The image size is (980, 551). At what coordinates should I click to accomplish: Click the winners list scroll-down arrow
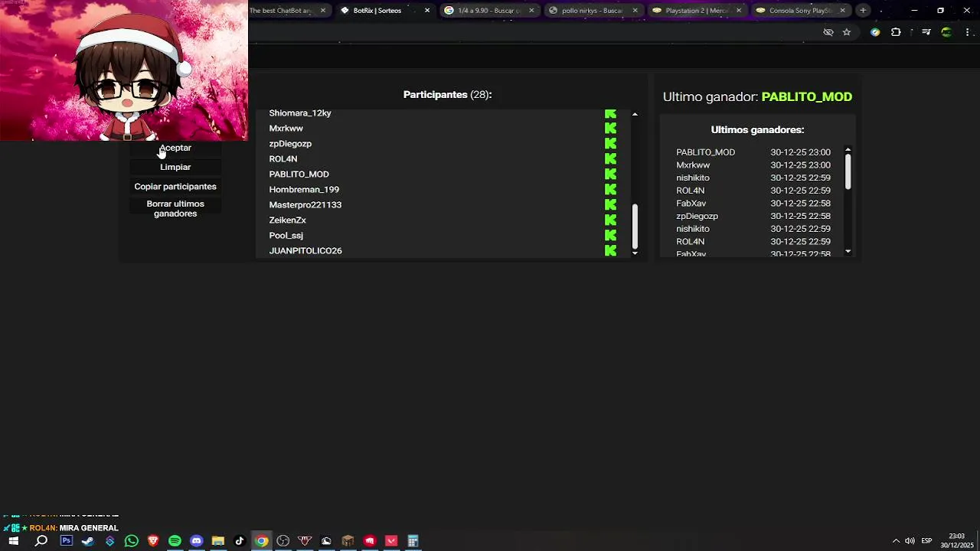pos(848,252)
